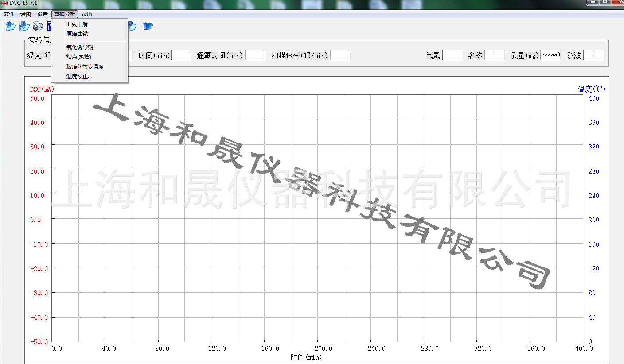Select 曲线平滑 from the menu

point(77,24)
